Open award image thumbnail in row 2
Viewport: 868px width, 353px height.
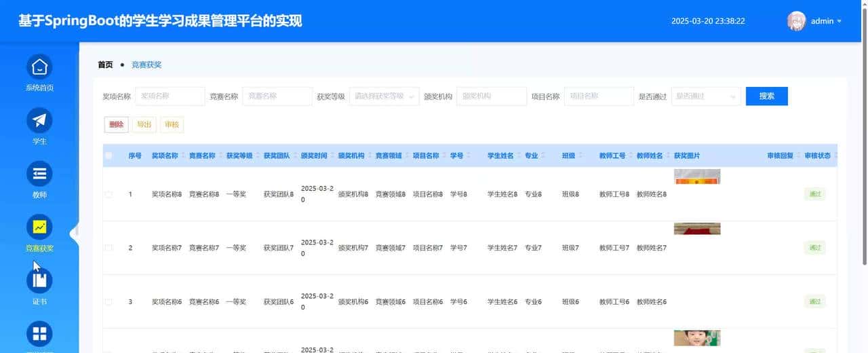click(697, 229)
